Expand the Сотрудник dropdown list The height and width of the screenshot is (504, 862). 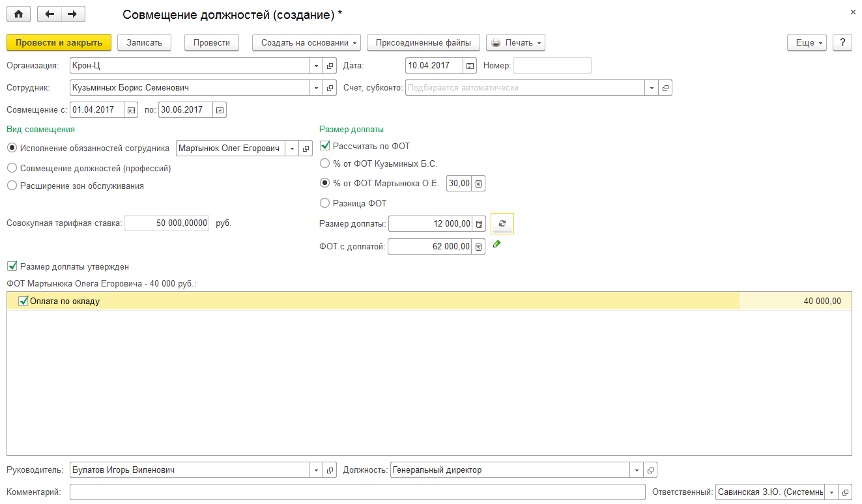(x=316, y=88)
